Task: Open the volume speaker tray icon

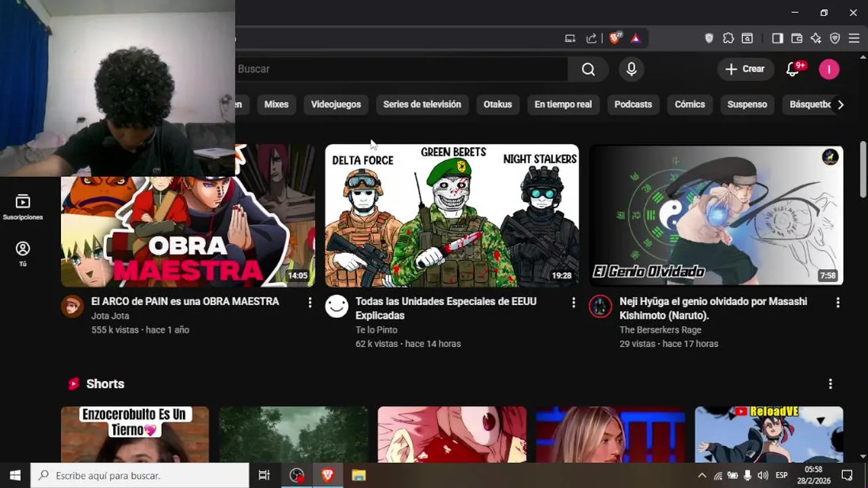Action: coord(763,476)
